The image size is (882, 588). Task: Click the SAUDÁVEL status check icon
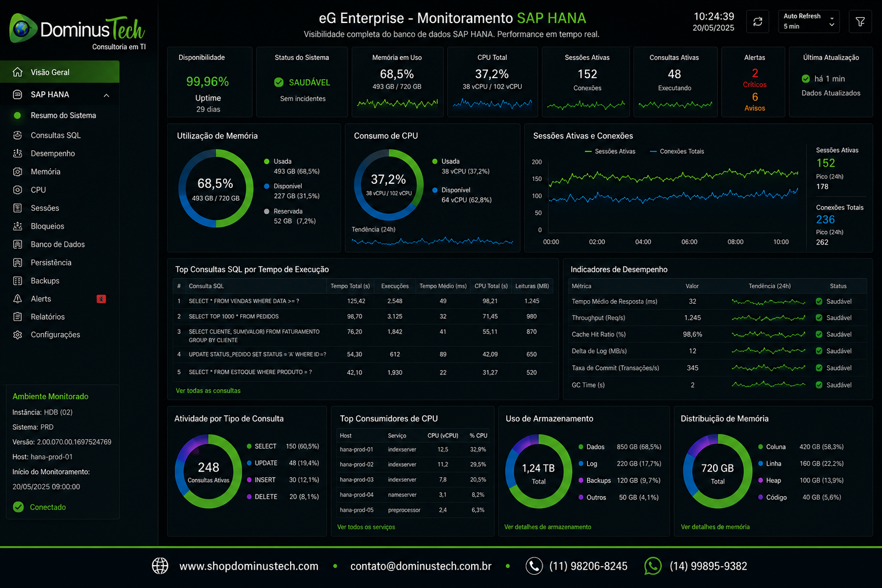pos(279,82)
